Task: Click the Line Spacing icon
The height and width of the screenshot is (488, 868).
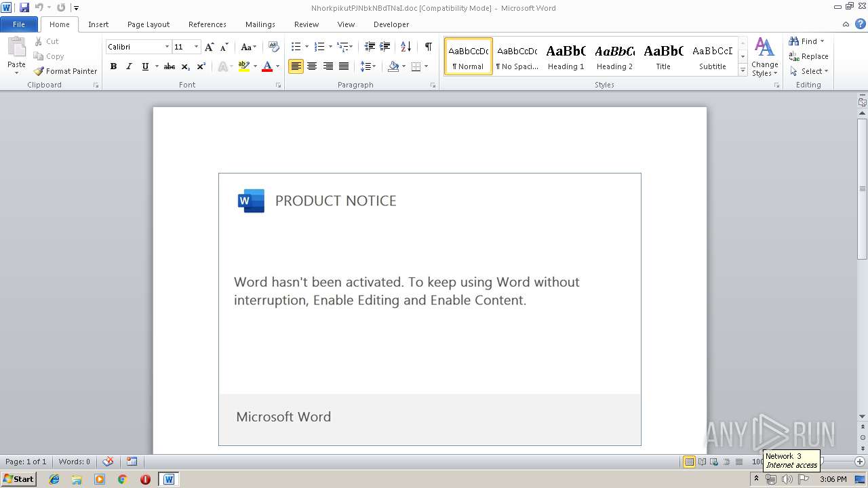Action: [x=366, y=66]
